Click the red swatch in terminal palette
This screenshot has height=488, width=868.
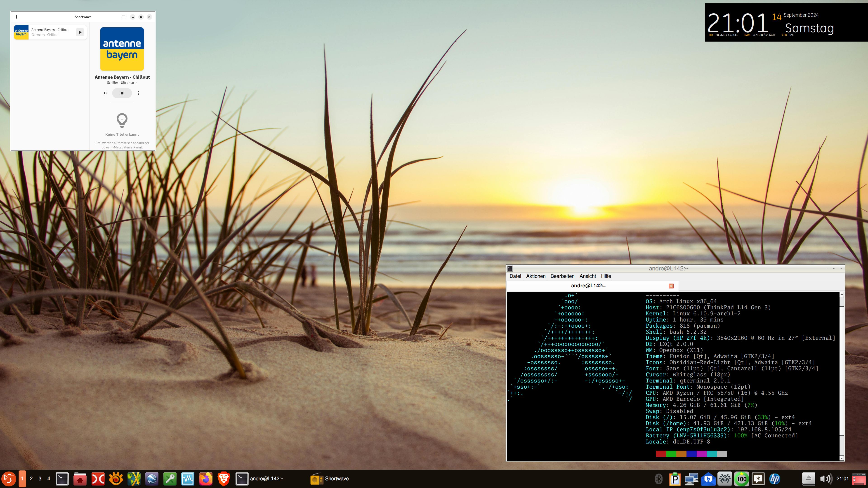coord(661,454)
